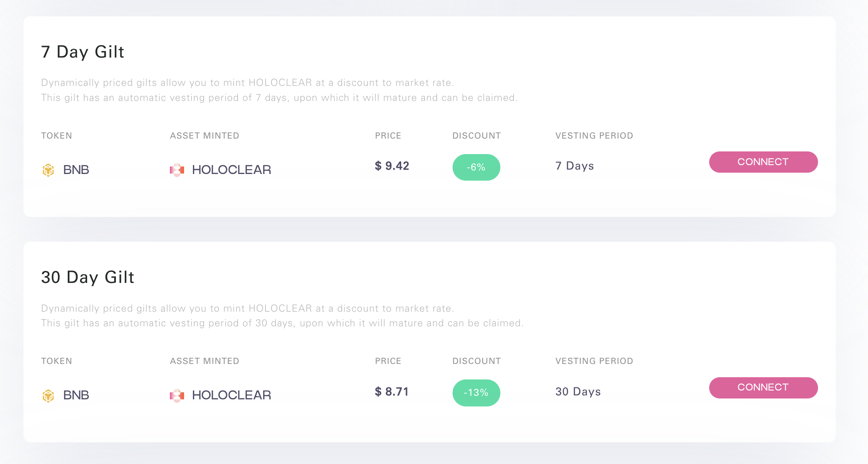Select the $ 8.71 price value
This screenshot has height=464, width=868.
[392, 392]
